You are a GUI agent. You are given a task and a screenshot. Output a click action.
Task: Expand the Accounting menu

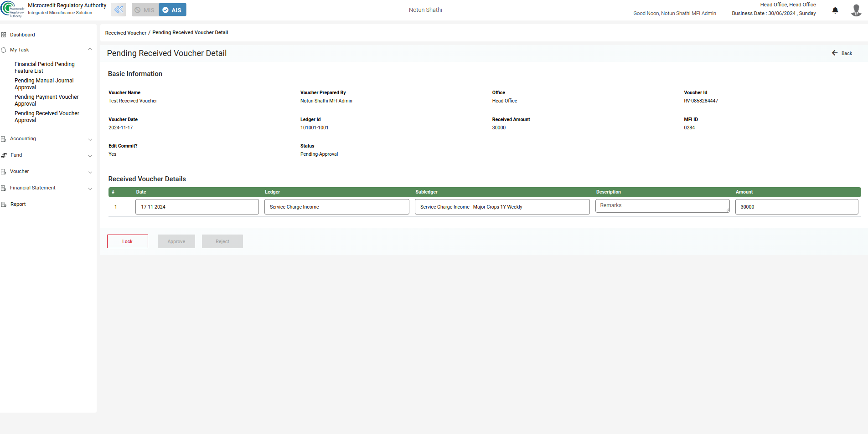pyautogui.click(x=90, y=139)
